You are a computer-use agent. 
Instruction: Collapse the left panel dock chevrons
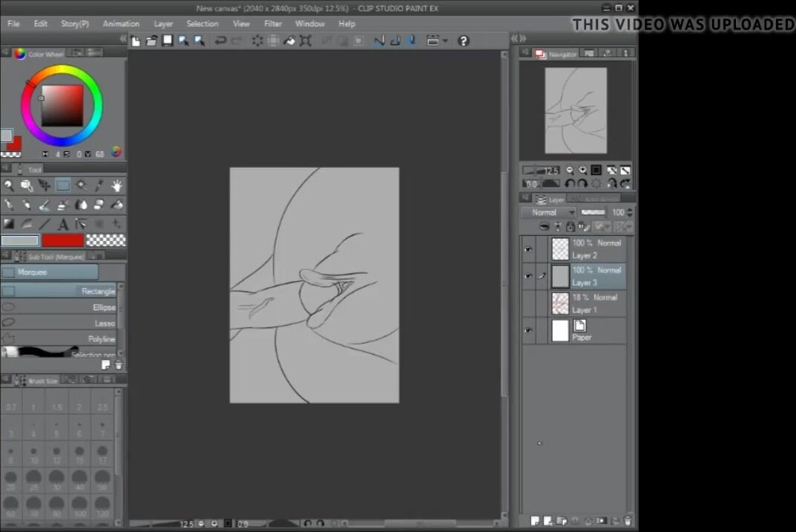click(x=122, y=39)
